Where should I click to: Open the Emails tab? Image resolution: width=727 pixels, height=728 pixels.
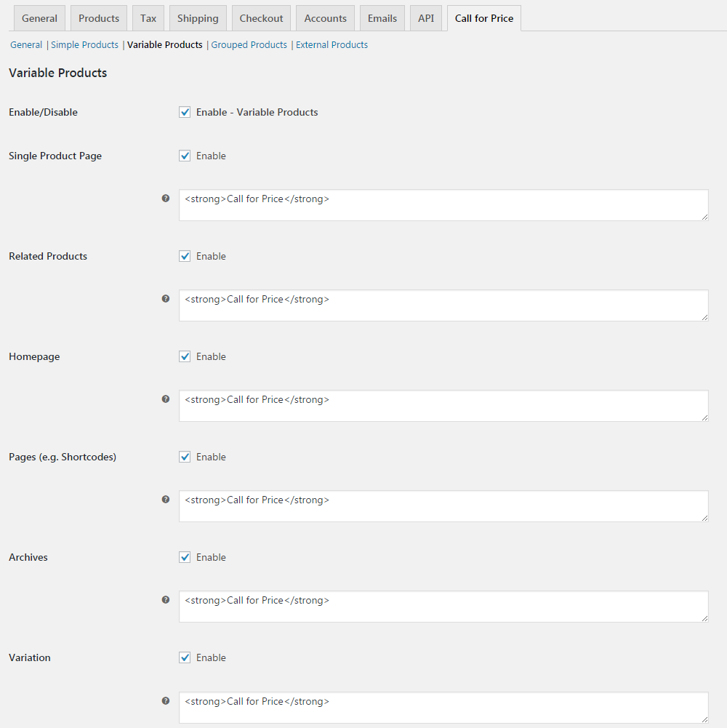[x=382, y=18]
